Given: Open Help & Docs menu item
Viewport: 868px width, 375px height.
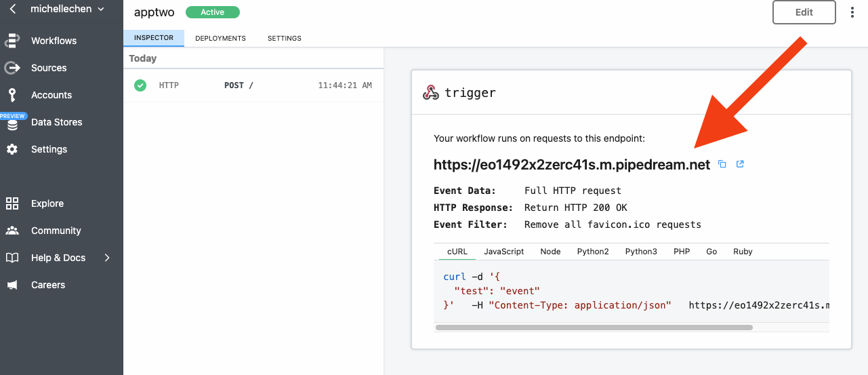Looking at the screenshot, I should click(x=58, y=258).
